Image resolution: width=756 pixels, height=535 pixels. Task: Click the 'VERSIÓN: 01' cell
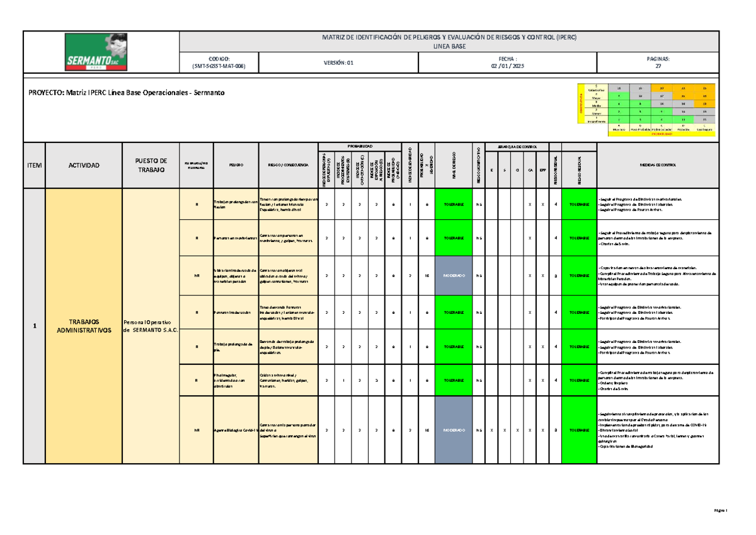(x=337, y=62)
